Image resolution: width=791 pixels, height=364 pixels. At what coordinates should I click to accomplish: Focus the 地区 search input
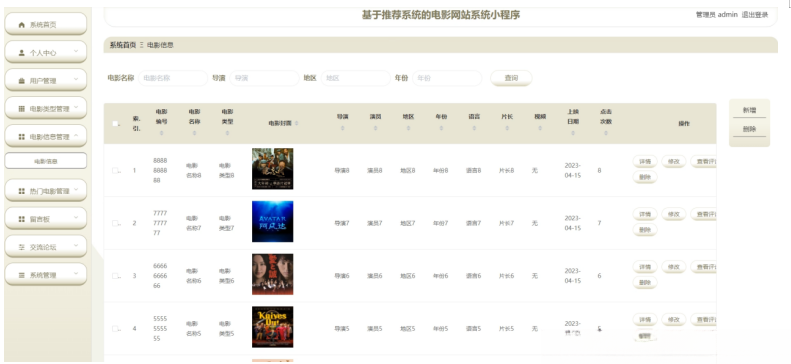click(356, 78)
